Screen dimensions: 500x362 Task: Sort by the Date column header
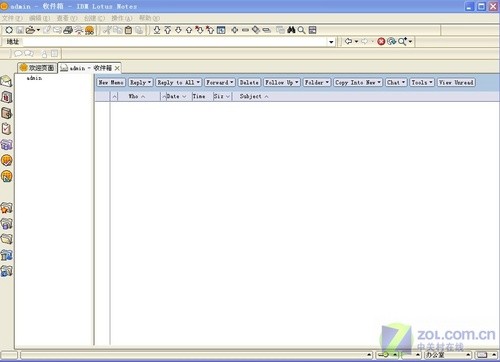[x=176, y=96]
